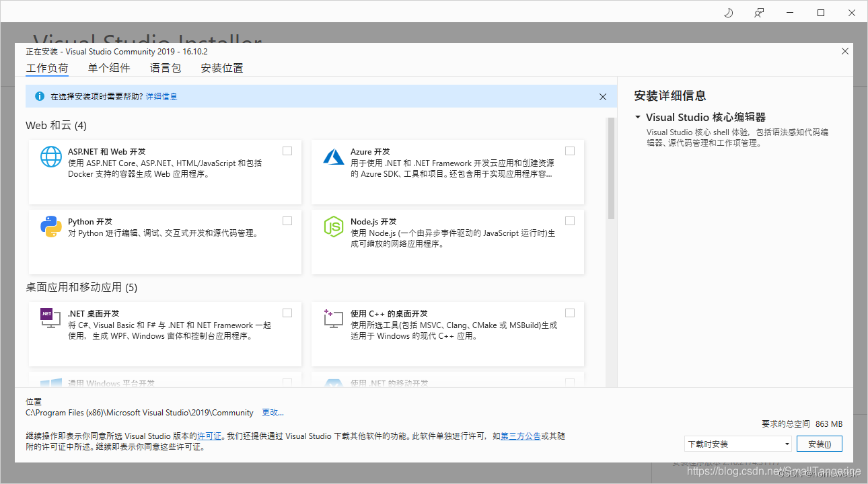This screenshot has width=868, height=484.
Task: Select the 使用 C++ 的桌面开发 title text
Action: [x=389, y=314]
